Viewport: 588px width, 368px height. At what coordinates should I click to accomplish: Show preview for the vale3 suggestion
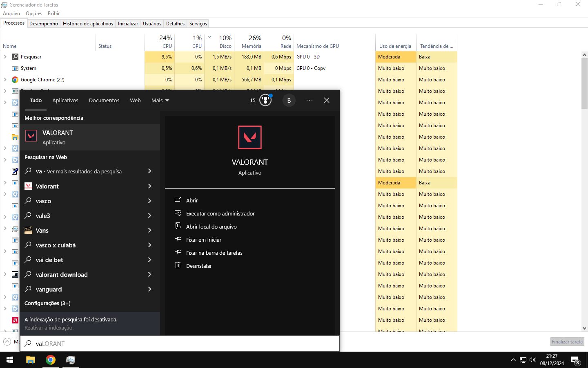pyautogui.click(x=149, y=215)
